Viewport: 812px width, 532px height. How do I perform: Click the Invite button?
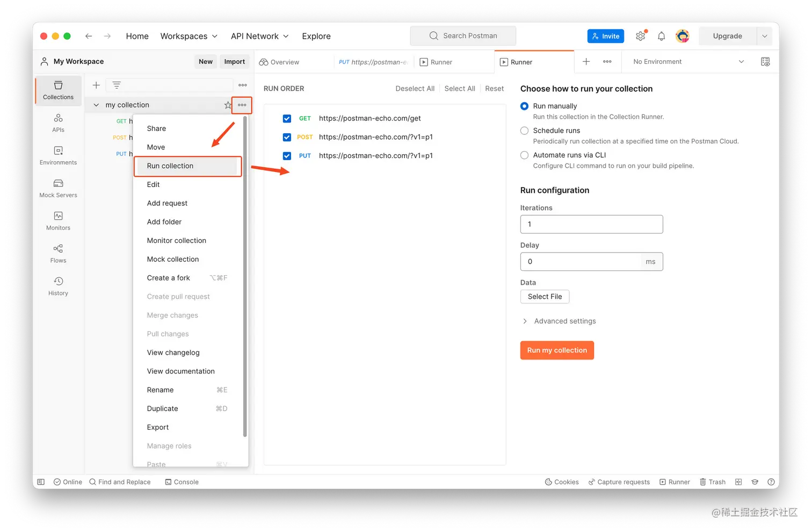tap(606, 36)
